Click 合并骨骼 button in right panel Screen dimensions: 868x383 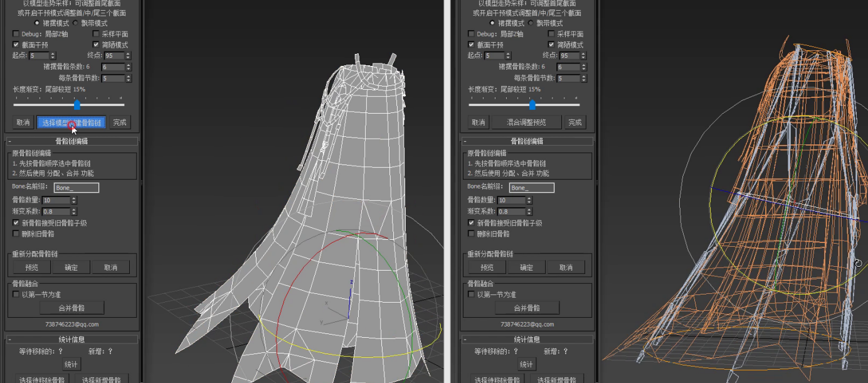(527, 308)
